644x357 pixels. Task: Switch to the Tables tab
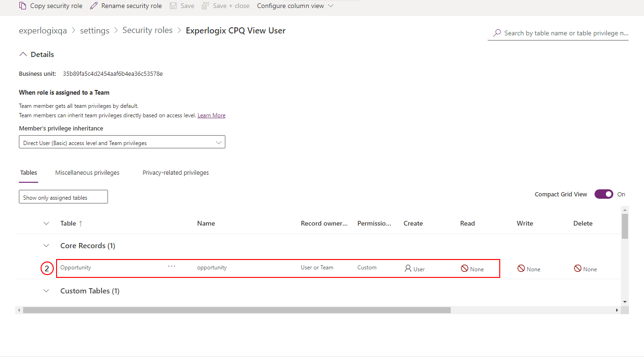pos(29,173)
